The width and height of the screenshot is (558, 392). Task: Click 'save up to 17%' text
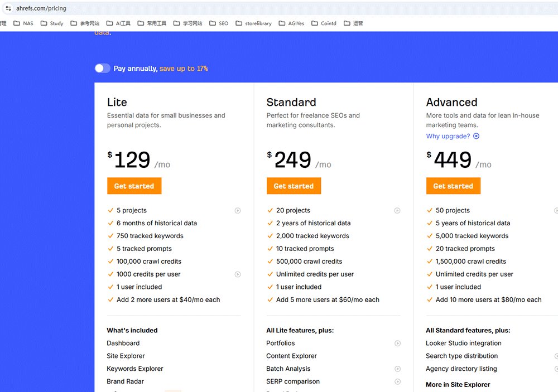(184, 69)
